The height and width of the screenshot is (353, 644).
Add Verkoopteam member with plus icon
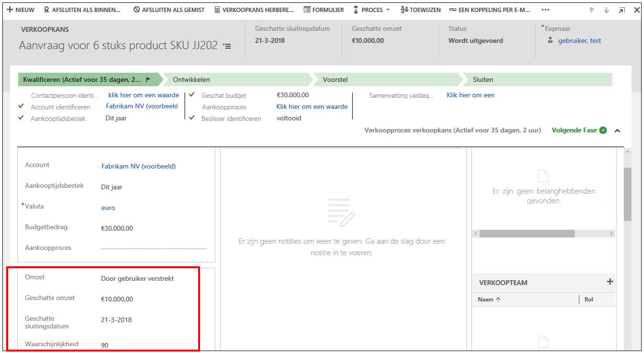pos(610,282)
